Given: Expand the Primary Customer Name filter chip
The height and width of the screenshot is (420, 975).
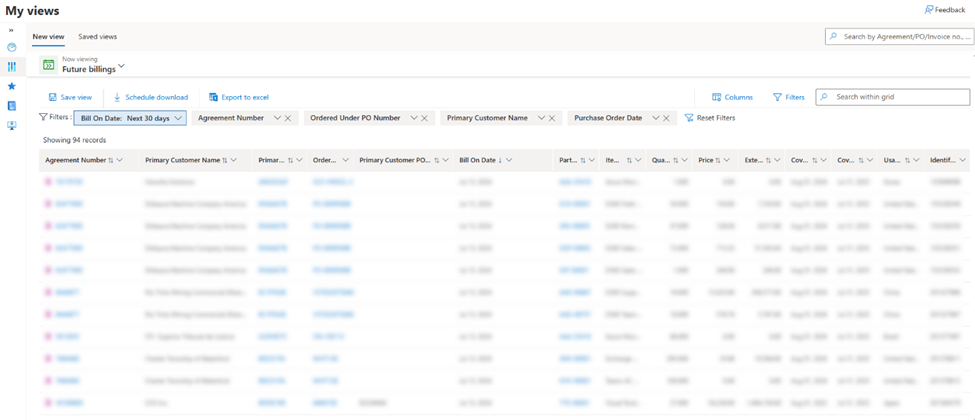Looking at the screenshot, I should tap(542, 118).
